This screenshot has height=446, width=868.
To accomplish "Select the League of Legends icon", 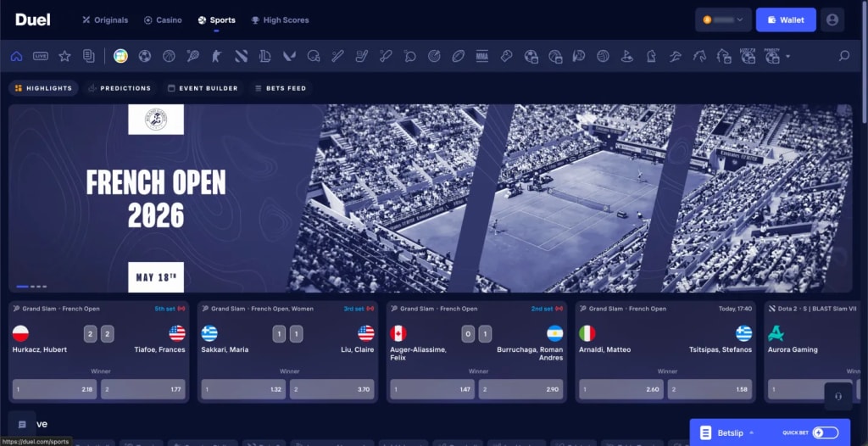I will (265, 56).
